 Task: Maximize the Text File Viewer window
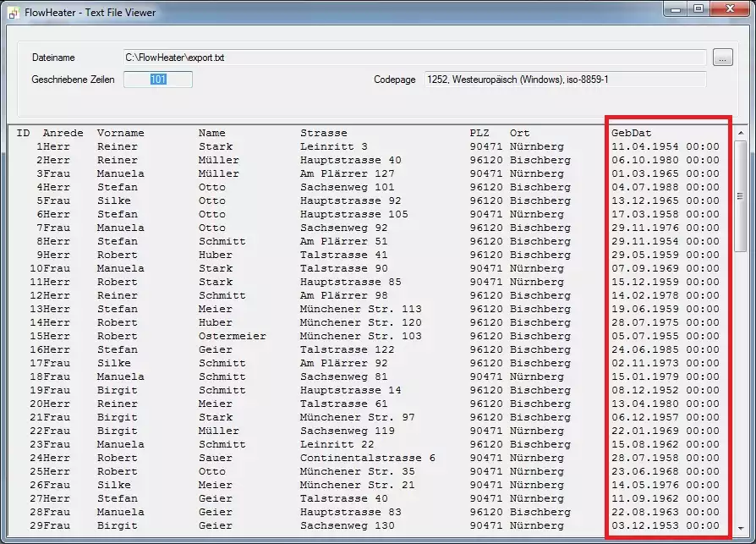point(698,9)
